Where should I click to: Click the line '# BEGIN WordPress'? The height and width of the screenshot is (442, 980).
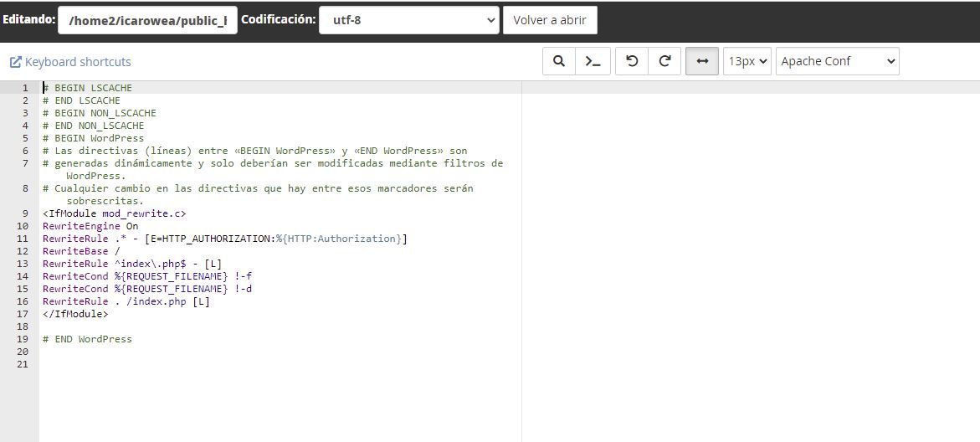(x=93, y=137)
